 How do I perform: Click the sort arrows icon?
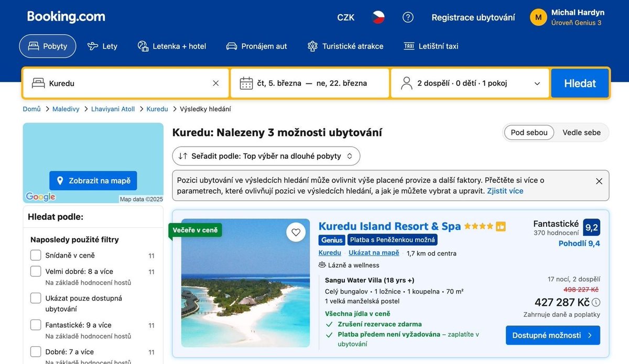[x=183, y=156]
